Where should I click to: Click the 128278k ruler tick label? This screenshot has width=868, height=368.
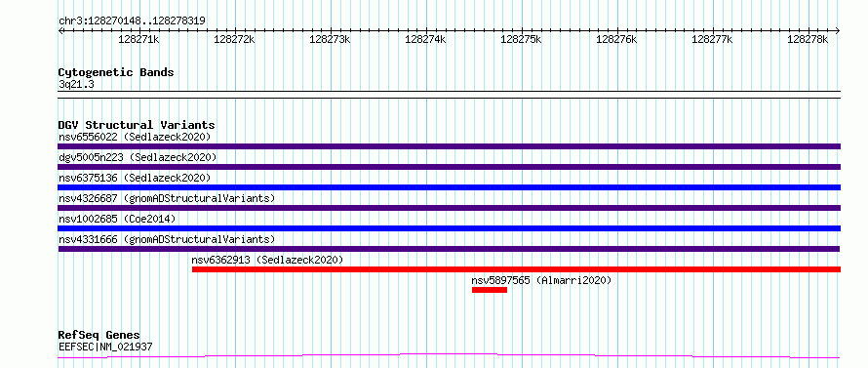click(x=808, y=39)
